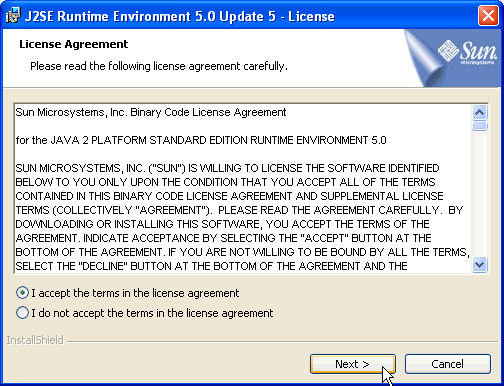504x386 pixels.
Task: Click the "I accept the terms in the license agreement" label
Action: click(x=135, y=293)
